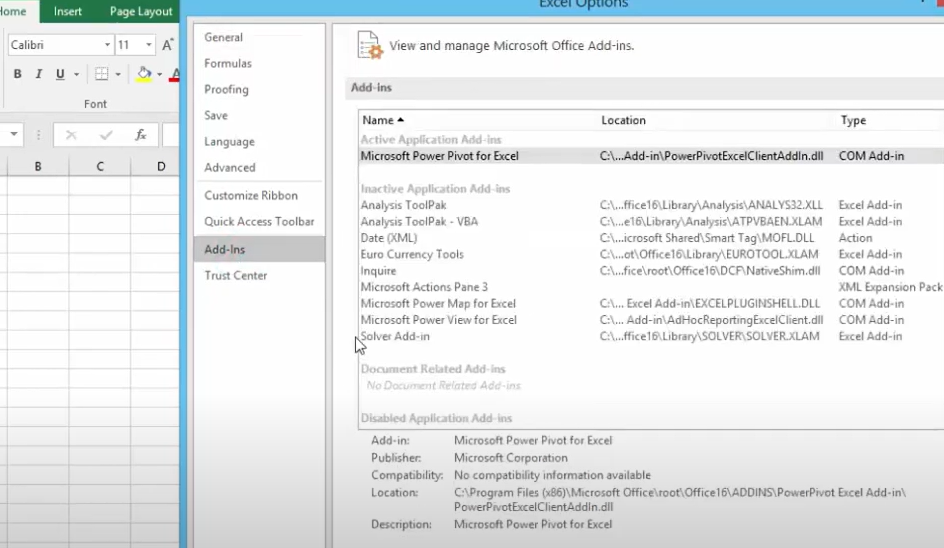
Task: Select Microsoft Power Map for Excel
Action: click(651, 304)
